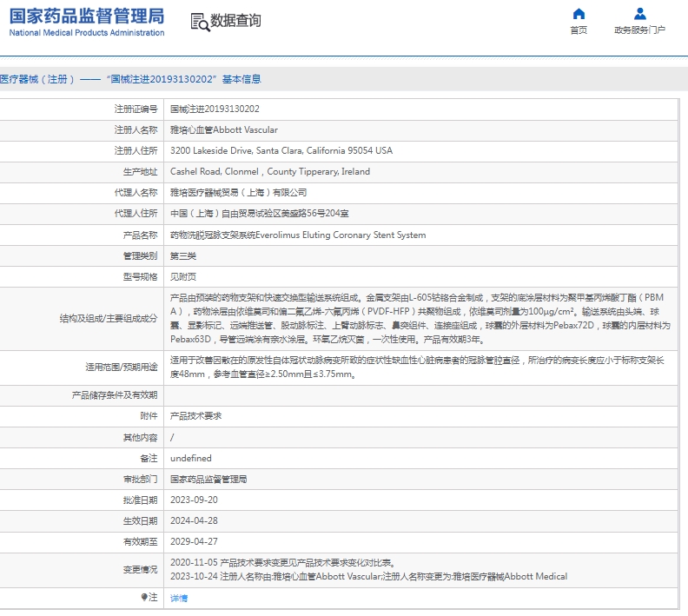Click the 产品储存条件及有效期 row label
Screen dimensions: 688x616
[115, 395]
